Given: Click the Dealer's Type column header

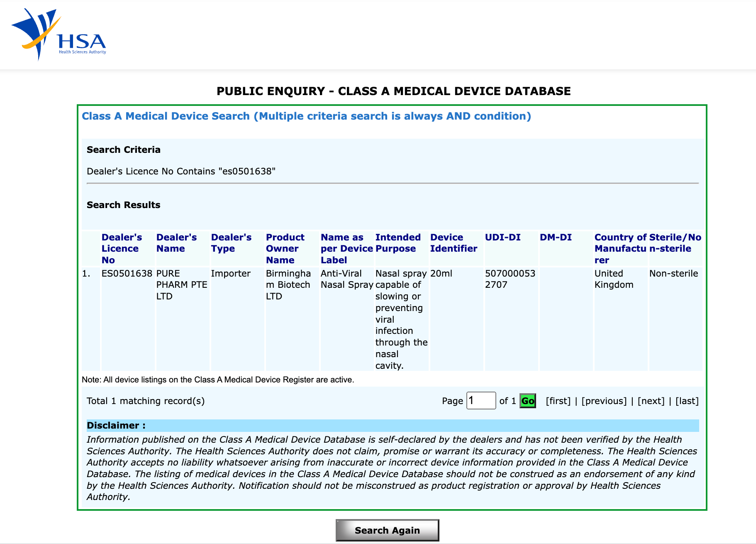Looking at the screenshot, I should click(x=231, y=243).
